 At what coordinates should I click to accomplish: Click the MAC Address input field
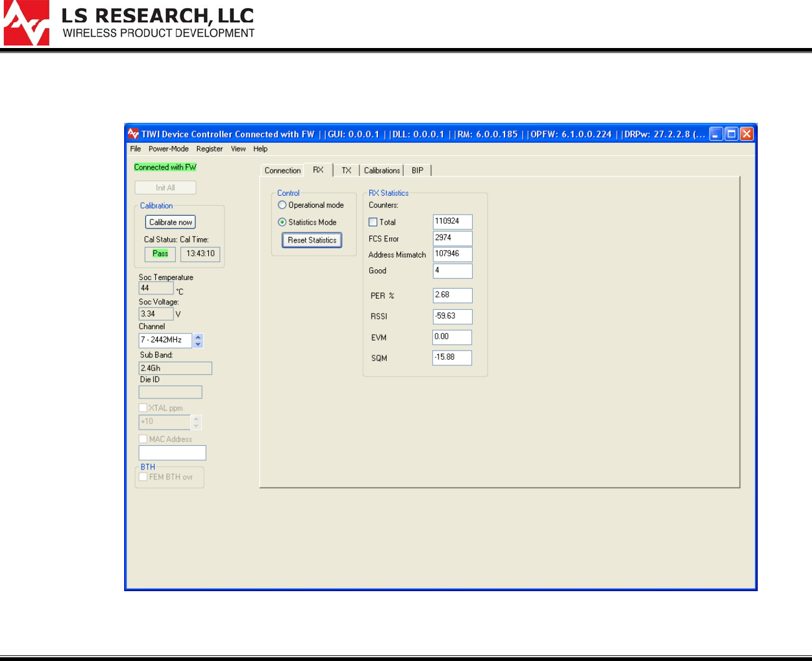[172, 453]
